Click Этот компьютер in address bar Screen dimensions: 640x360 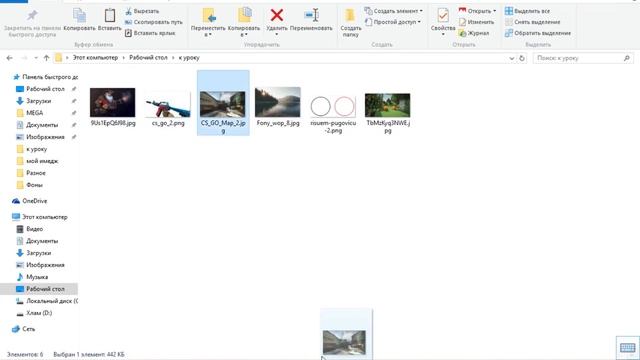pos(95,58)
